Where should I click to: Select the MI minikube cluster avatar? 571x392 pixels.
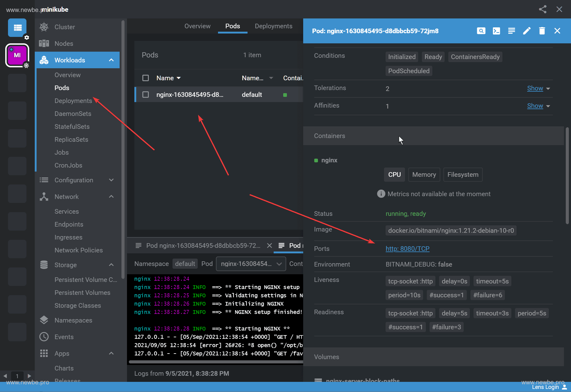tap(17, 55)
